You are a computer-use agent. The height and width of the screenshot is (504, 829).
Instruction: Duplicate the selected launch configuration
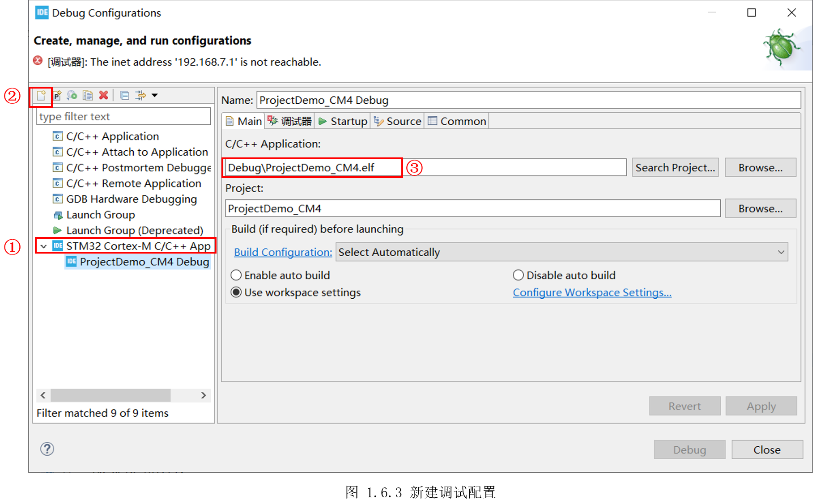coord(88,95)
